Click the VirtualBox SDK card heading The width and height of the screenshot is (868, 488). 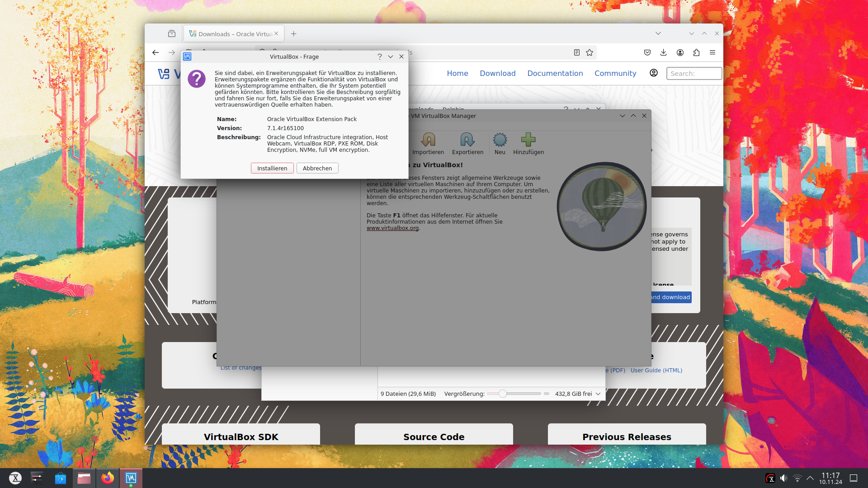click(241, 437)
